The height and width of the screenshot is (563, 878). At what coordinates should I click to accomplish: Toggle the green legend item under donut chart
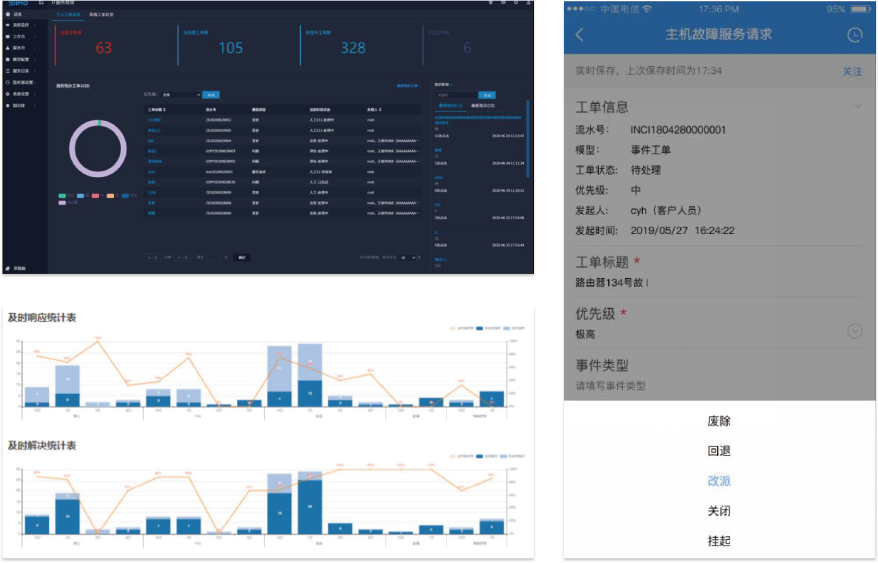click(x=63, y=196)
